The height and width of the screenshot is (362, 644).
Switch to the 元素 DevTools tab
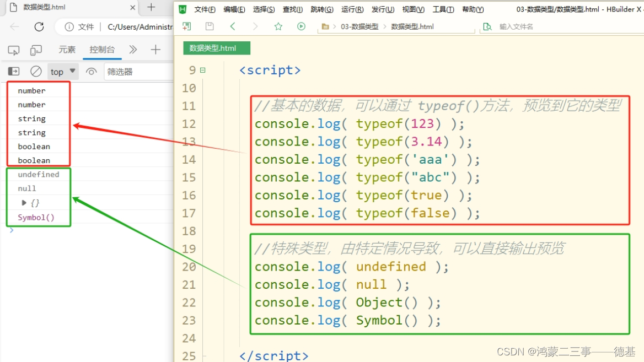(67, 50)
